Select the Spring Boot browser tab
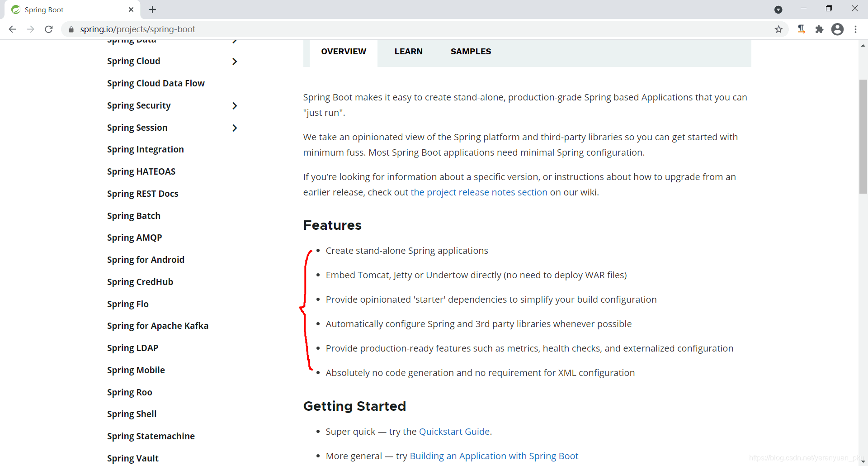868x466 pixels. 72,10
